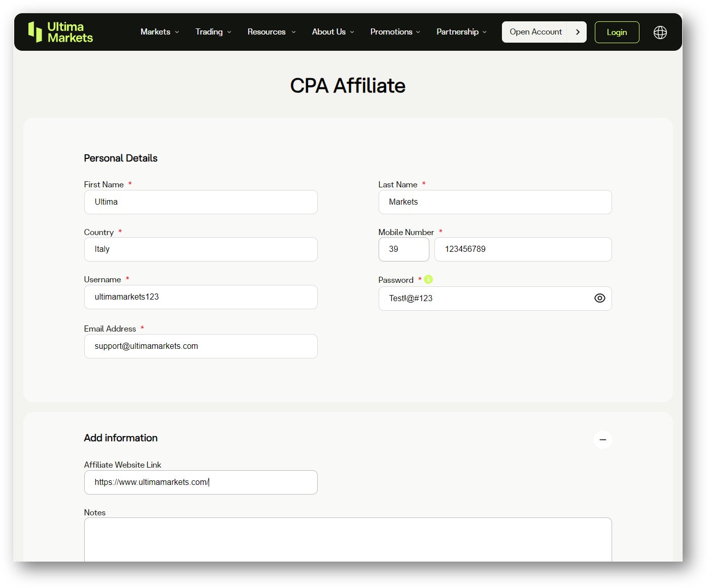Expand the About Us dropdown chevron
Screen dimensions: 709x588
pos(352,32)
